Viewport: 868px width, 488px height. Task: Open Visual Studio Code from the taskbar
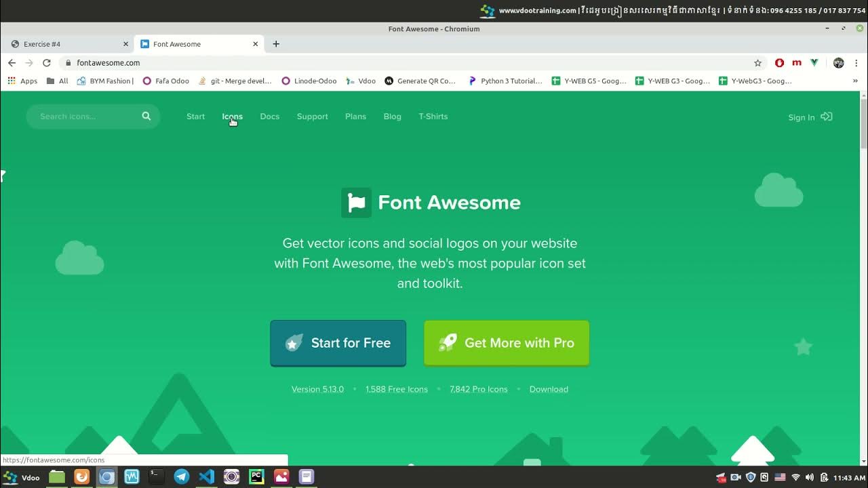[x=207, y=476]
